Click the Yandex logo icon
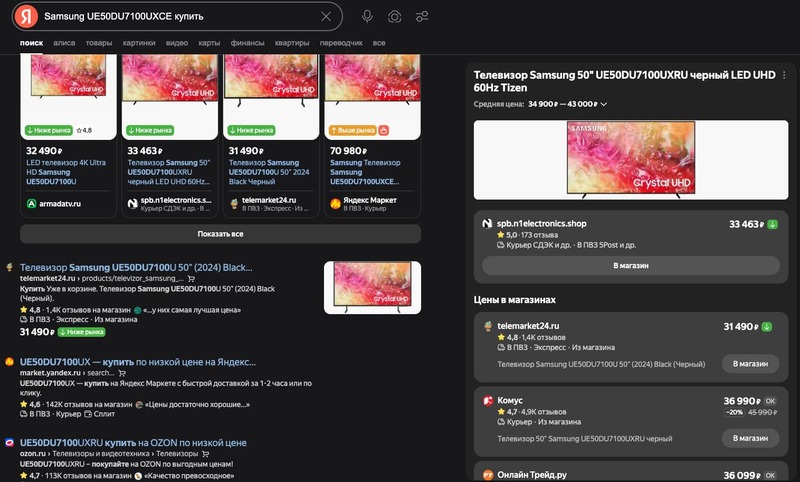The height and width of the screenshot is (482, 800). 27,16
